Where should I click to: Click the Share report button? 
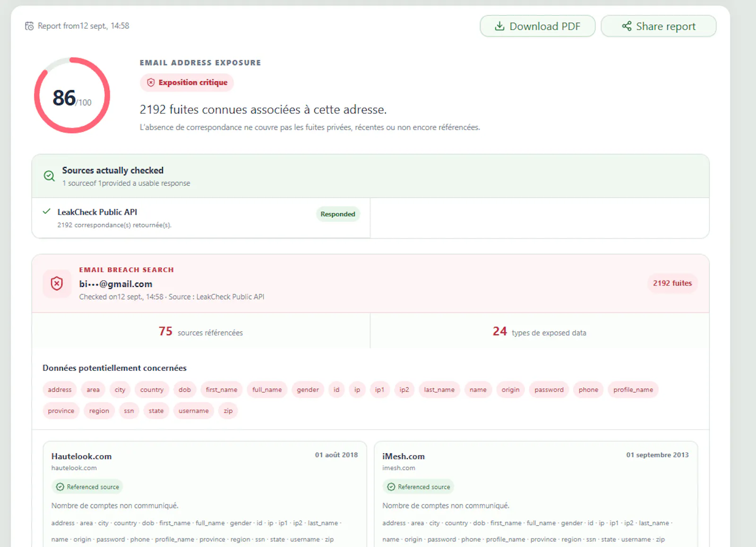coord(658,26)
